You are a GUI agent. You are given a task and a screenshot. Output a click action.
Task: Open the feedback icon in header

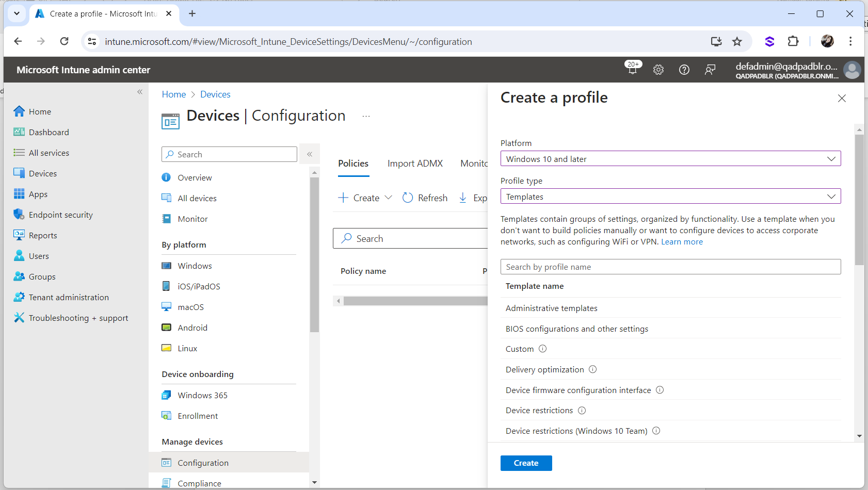pos(710,70)
